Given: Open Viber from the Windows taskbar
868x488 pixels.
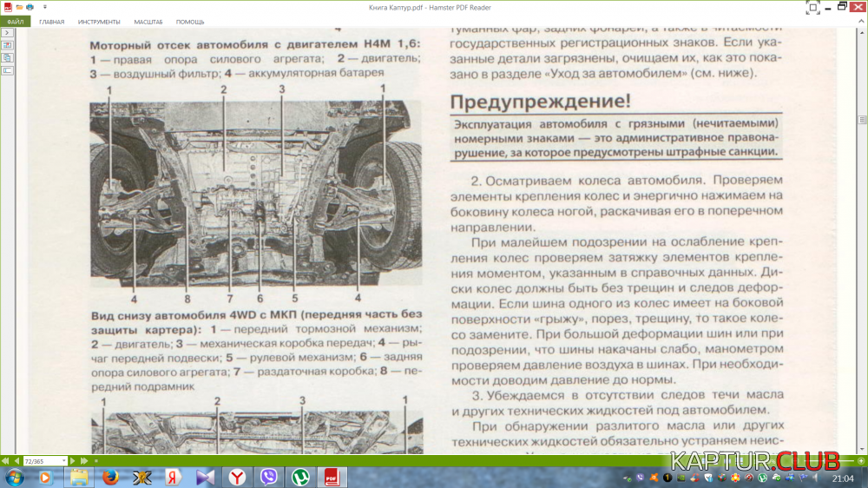Looking at the screenshot, I should tap(269, 477).
